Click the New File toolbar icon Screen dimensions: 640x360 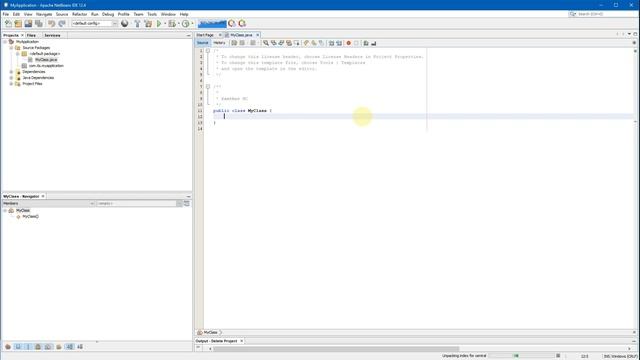click(x=8, y=24)
